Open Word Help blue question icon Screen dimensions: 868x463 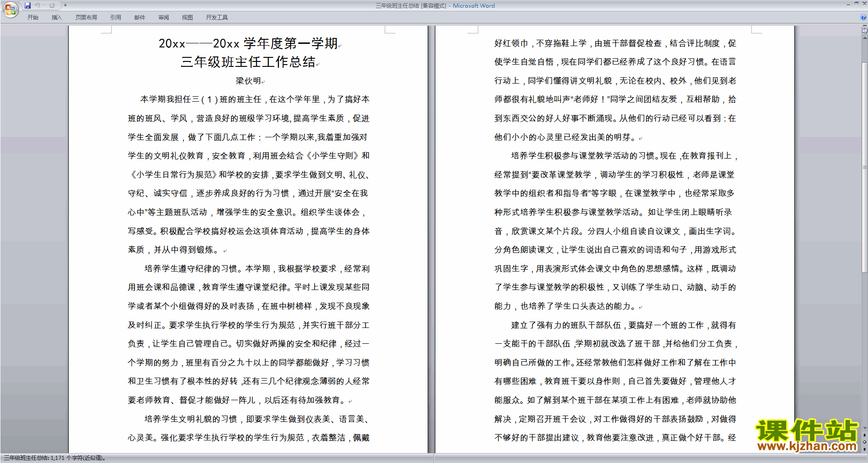[863, 17]
